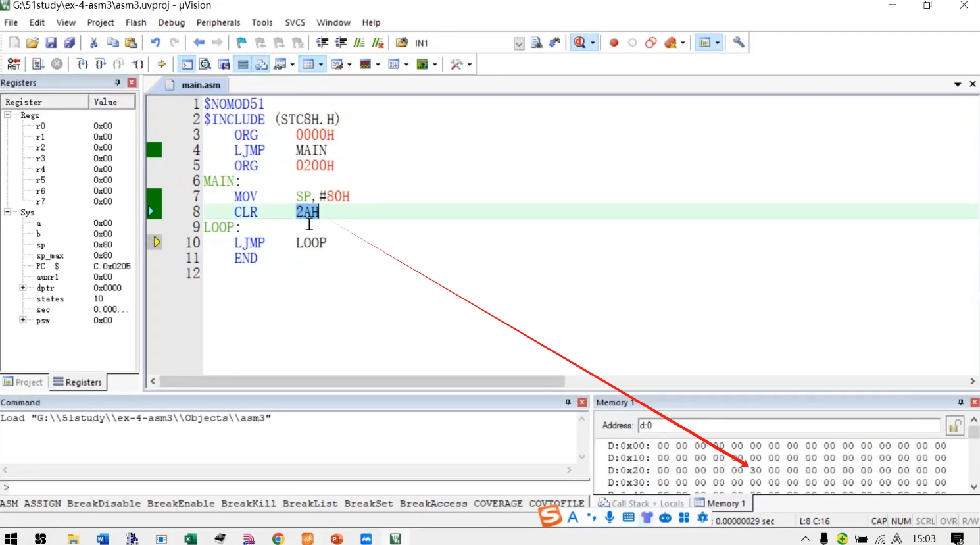
Task: Click the Start/Stop Debug Session icon
Action: pos(580,43)
